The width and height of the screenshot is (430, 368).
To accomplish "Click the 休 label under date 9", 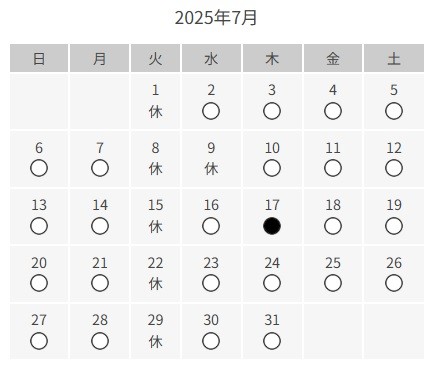I will 211,169.
